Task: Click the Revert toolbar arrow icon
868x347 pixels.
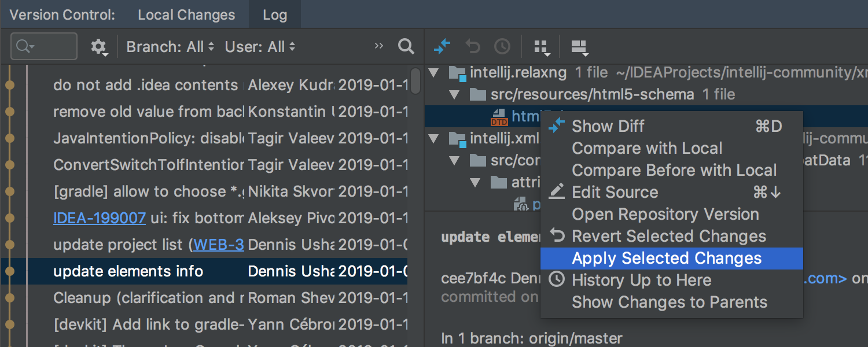Action: 473,46
